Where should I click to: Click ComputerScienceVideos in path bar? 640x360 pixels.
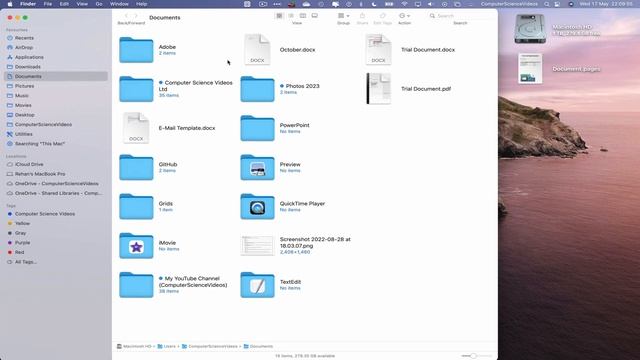[x=209, y=347]
